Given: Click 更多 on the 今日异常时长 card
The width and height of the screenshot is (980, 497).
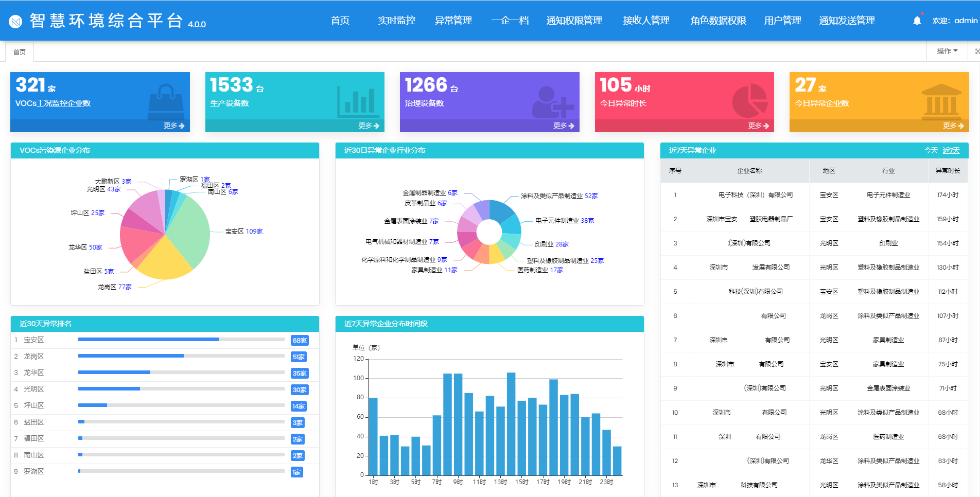Looking at the screenshot, I should [758, 126].
